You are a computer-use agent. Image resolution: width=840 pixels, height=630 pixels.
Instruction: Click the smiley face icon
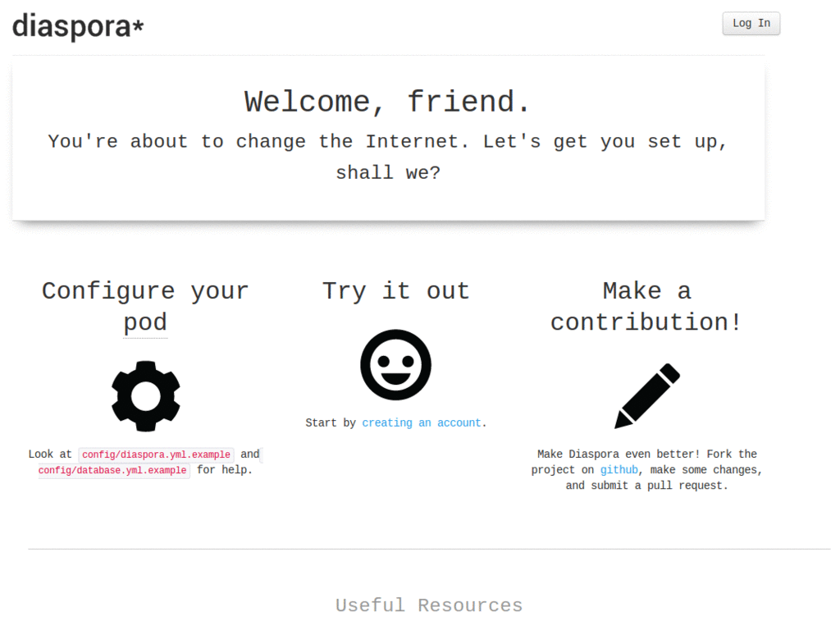click(x=395, y=365)
